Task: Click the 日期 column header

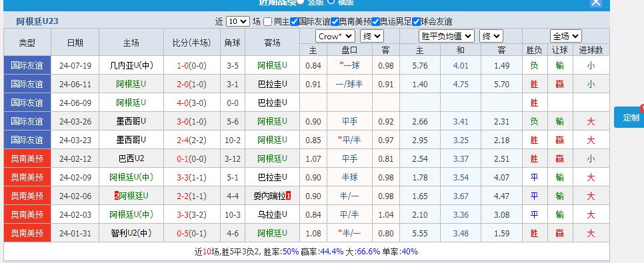Action: 75,42
